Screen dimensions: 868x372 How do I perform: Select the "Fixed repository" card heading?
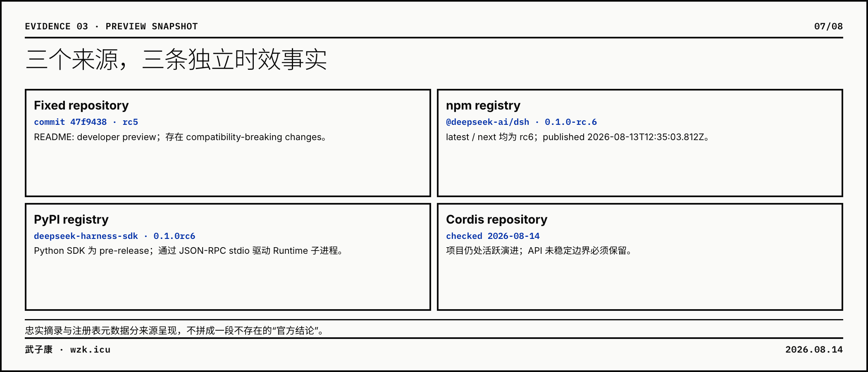pyautogui.click(x=81, y=105)
